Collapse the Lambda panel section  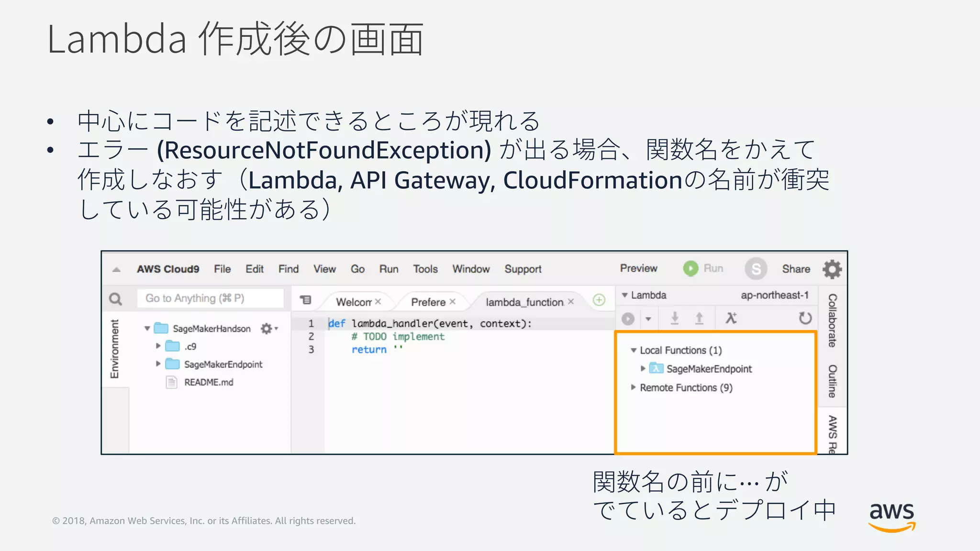pyautogui.click(x=624, y=295)
